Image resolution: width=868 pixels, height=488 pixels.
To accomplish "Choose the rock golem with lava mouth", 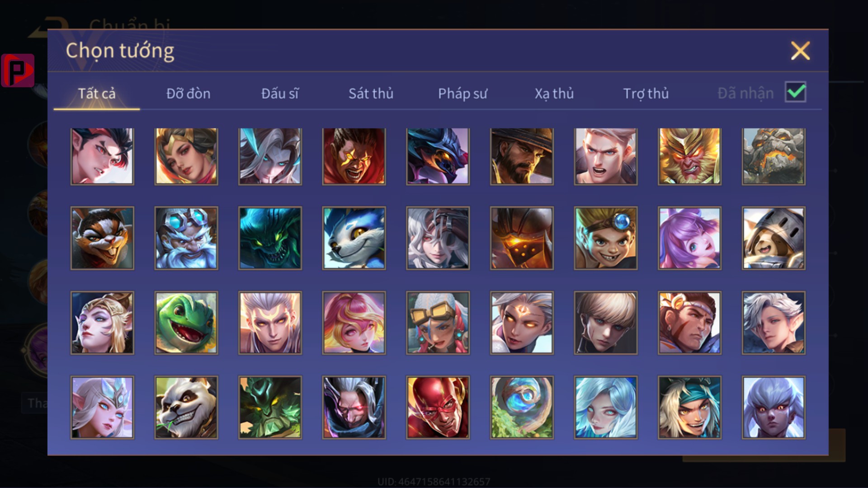I will 774,156.
